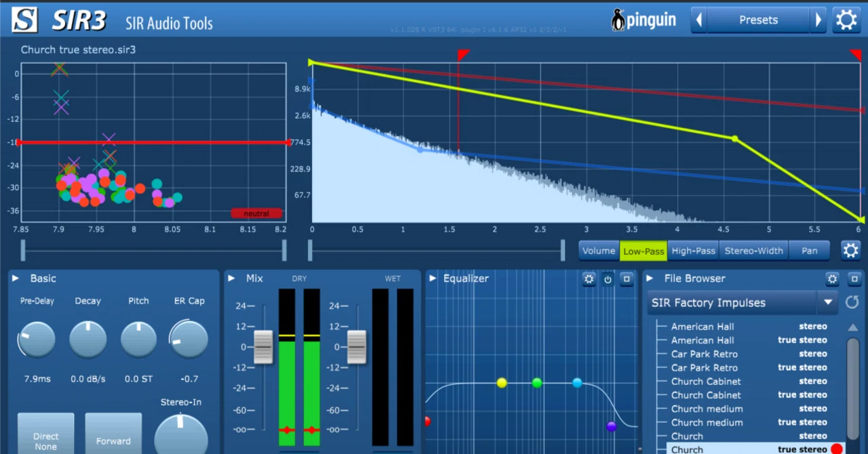Collapse the File Browser panel triangle

(x=650, y=278)
